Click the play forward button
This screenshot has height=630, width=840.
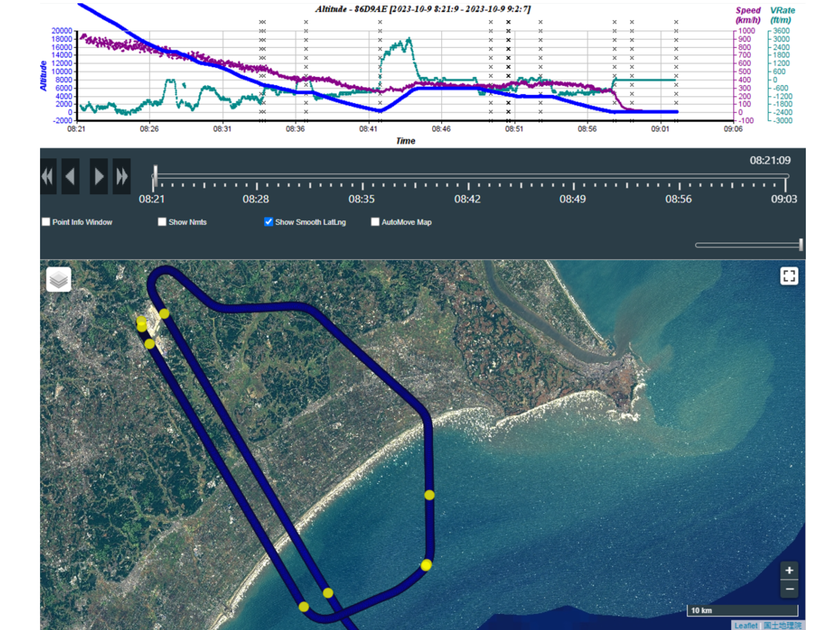click(99, 177)
